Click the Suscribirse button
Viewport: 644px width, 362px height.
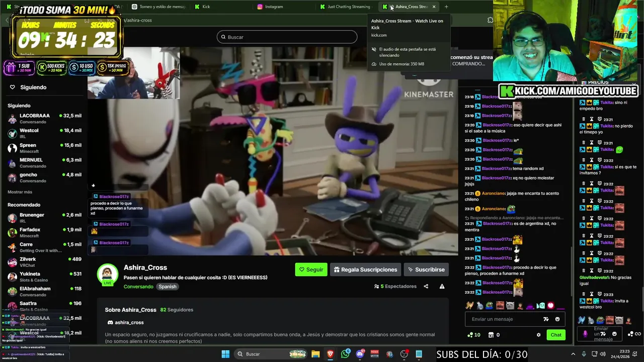[426, 269]
